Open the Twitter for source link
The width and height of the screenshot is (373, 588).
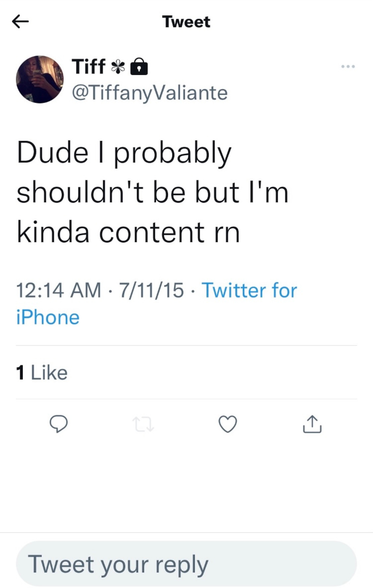(249, 290)
